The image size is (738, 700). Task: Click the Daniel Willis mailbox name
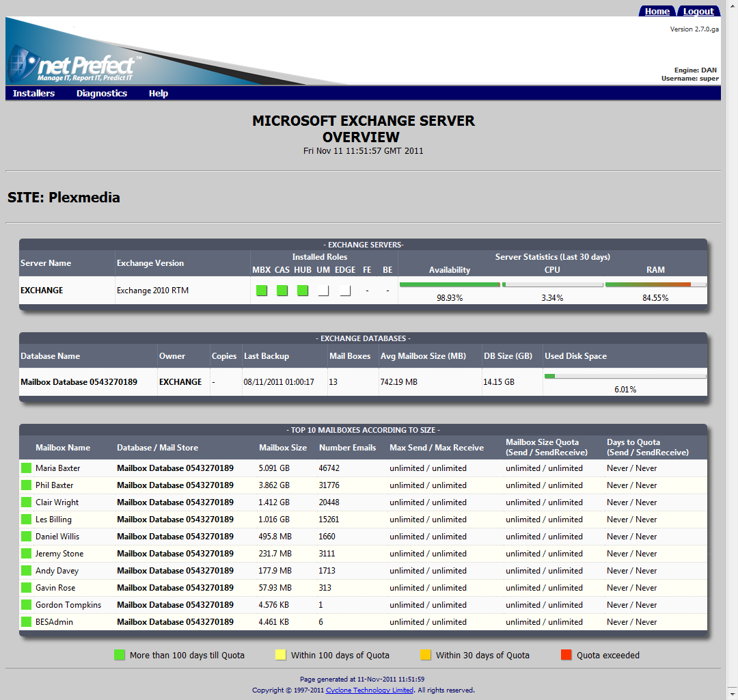[57, 536]
